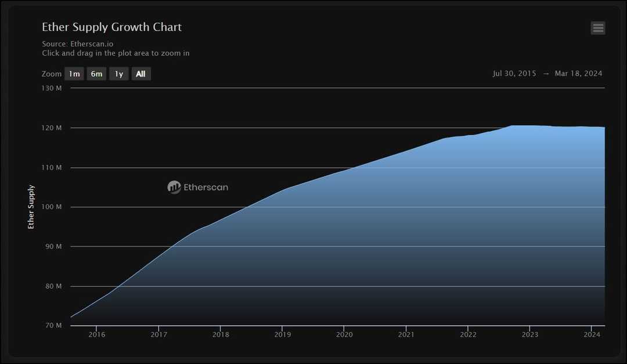Select the 1m zoom preset

74,74
